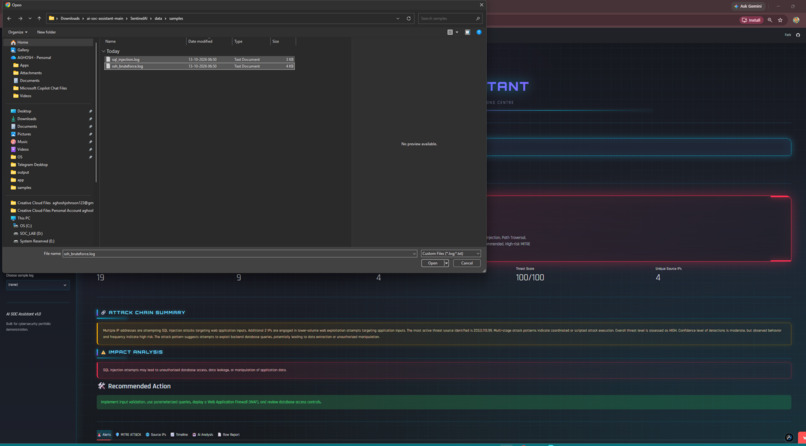Select the ssh_bruteforce.log file
Screen dimensions: 806x446
click(199, 66)
